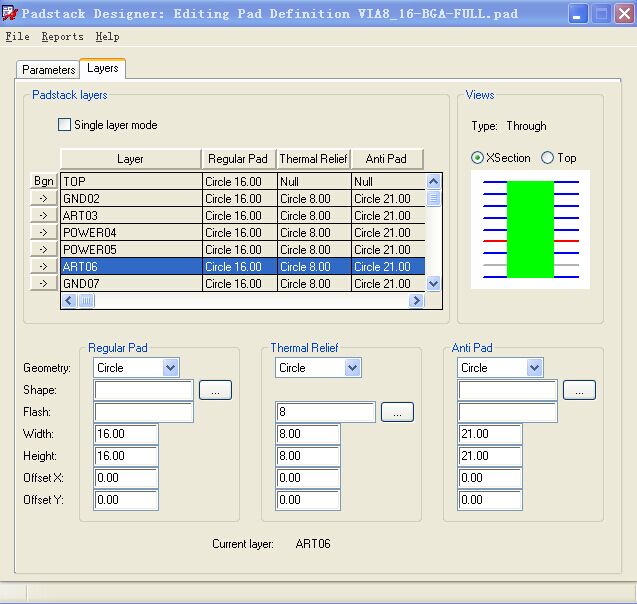The image size is (637, 604).
Task: Click the browse button for Anti Pad shape
Action: click(x=579, y=390)
